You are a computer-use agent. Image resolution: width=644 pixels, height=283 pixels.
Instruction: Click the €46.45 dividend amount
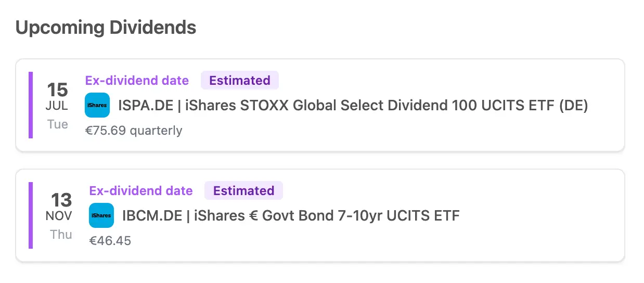110,240
